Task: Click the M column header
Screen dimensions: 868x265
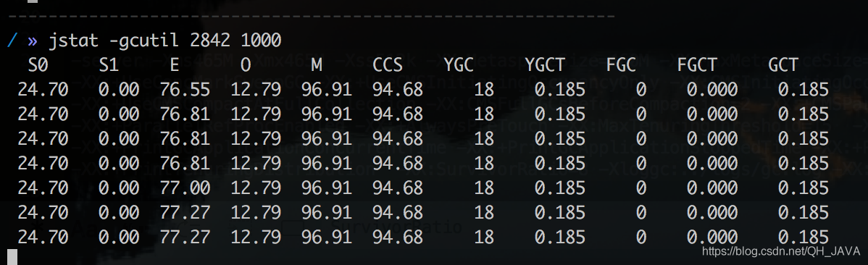Action: point(316,65)
